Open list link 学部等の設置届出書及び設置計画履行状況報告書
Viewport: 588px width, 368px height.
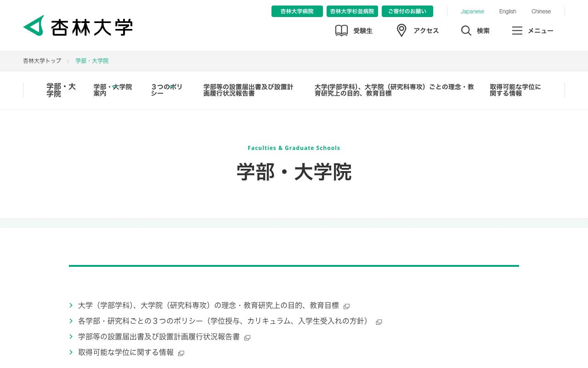point(159,337)
